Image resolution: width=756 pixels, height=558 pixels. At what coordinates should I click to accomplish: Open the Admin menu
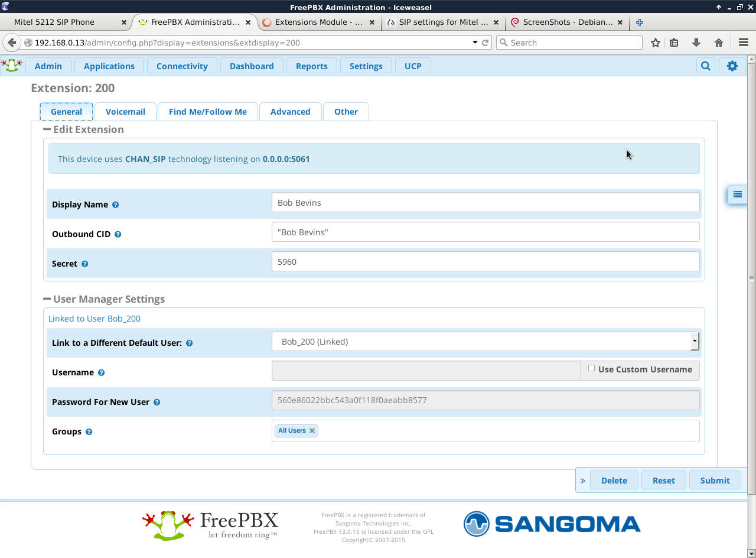pyautogui.click(x=48, y=66)
